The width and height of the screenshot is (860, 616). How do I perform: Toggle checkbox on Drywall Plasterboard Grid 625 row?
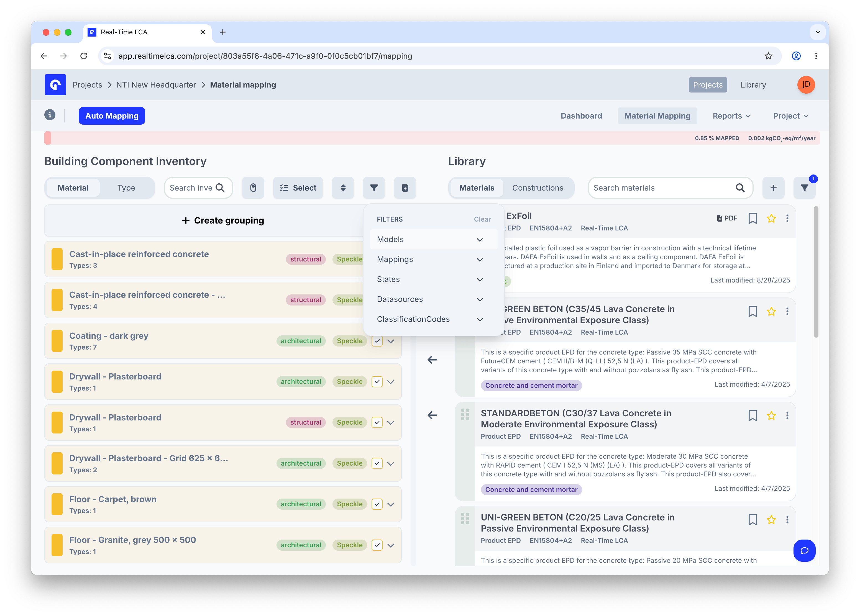tap(377, 463)
